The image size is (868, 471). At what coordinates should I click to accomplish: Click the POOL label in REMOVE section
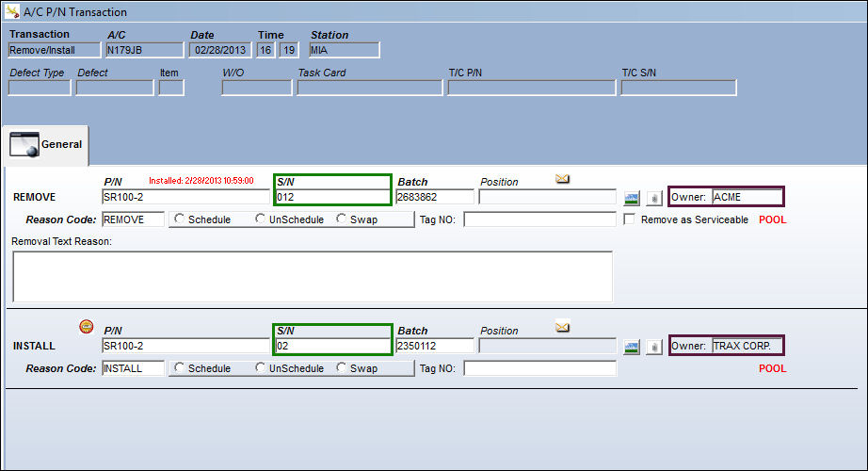772,219
